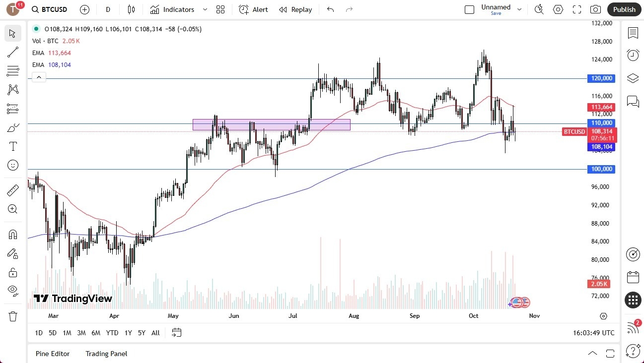The height and width of the screenshot is (363, 644).
Task: Take a chart snapshot with the camera icon
Action: coord(595,9)
